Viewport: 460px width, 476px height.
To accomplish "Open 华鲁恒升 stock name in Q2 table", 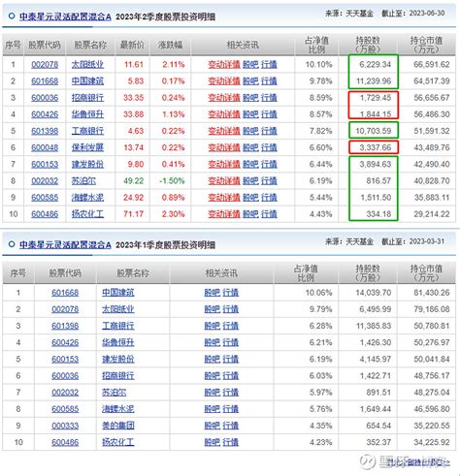I will pos(87,114).
